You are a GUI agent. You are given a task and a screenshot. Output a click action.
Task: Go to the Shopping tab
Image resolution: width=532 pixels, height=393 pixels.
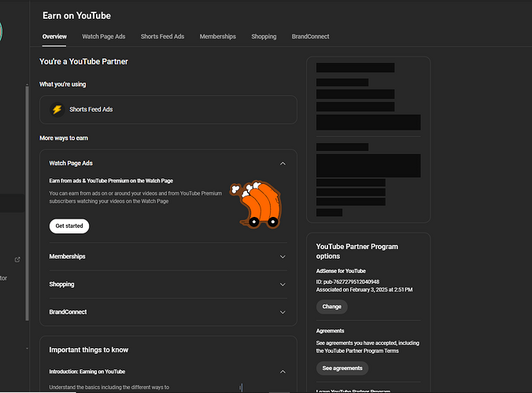pos(264,36)
